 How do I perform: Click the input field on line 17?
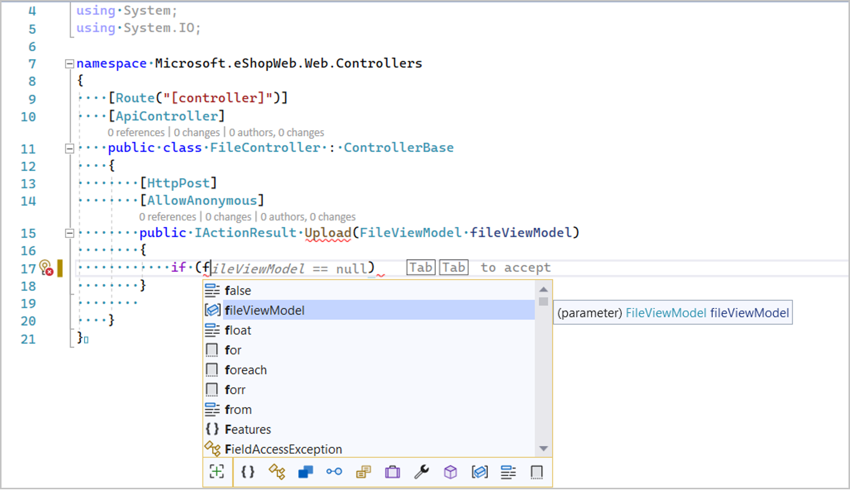[x=209, y=267]
